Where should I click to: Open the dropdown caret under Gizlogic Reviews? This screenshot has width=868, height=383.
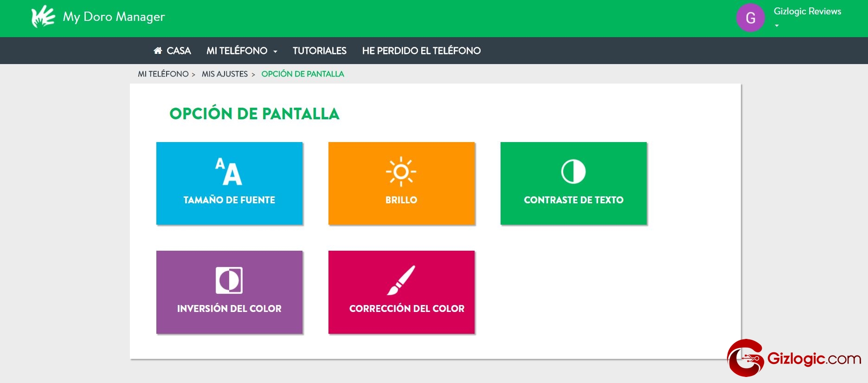pyautogui.click(x=777, y=26)
